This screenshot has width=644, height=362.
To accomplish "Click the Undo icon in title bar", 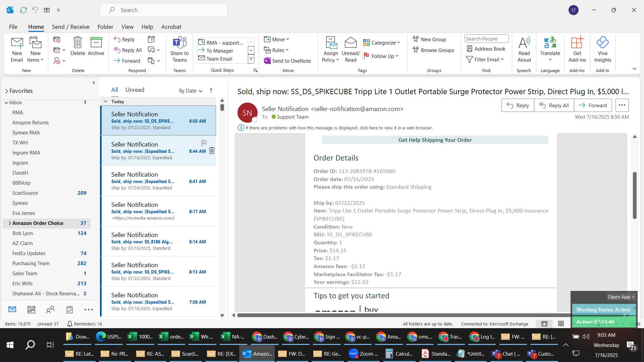I will click(x=35, y=10).
